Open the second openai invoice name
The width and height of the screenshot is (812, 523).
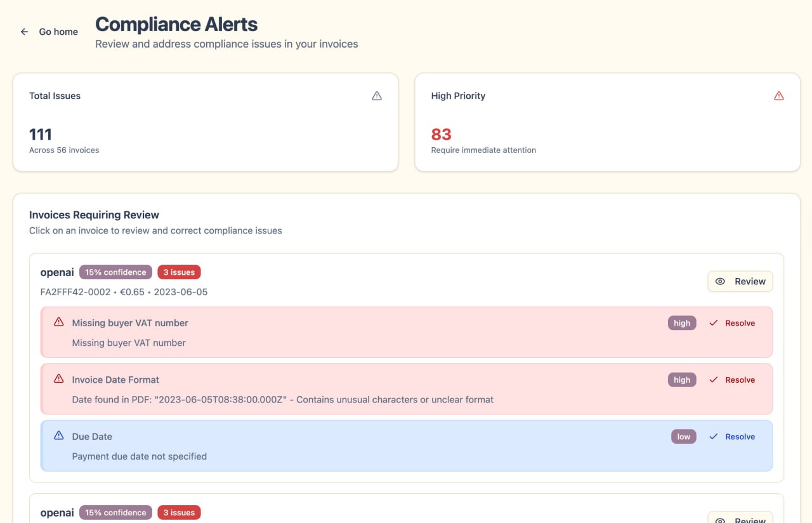pyautogui.click(x=57, y=512)
